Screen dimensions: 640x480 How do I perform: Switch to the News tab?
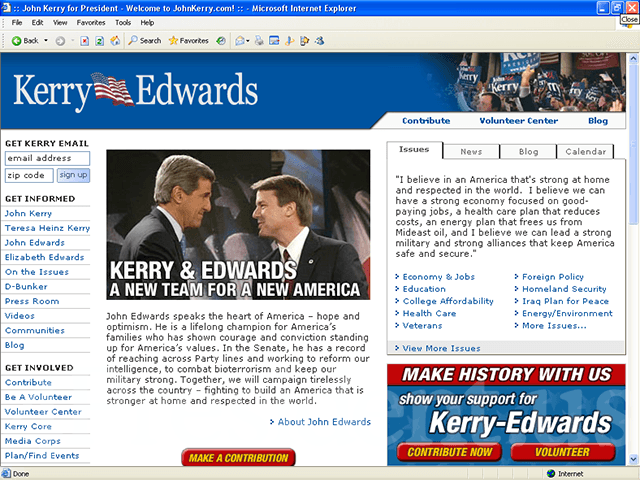pos(471,151)
